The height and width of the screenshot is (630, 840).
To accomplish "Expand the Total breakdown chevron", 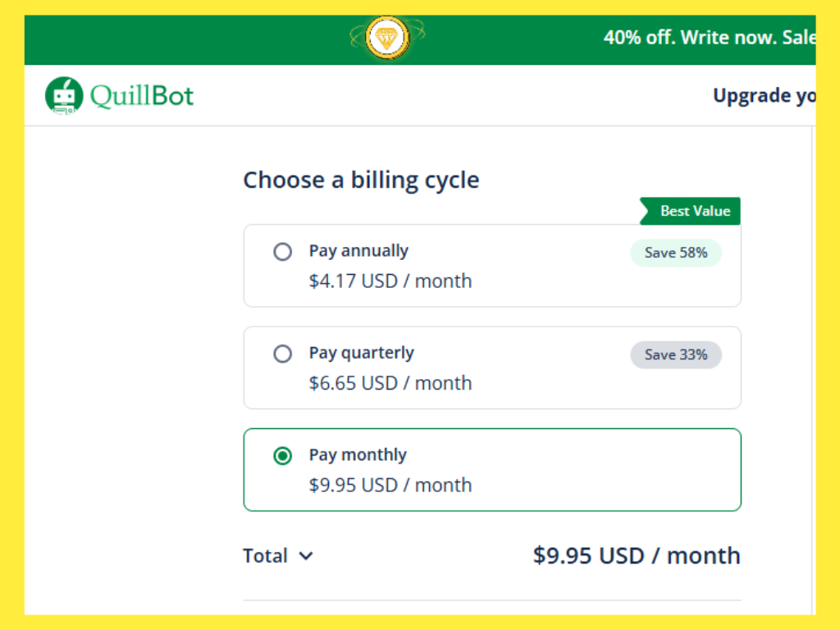I will [306, 556].
